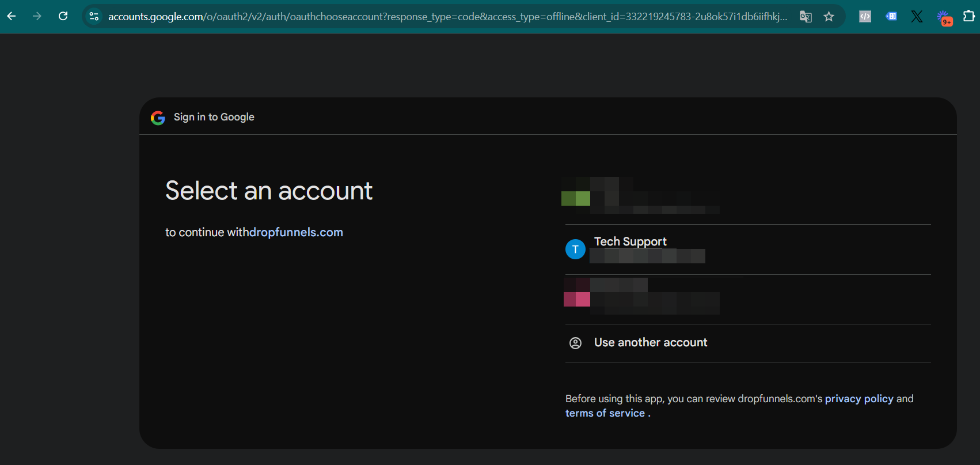Open the translate page icon
Viewport: 980px width, 465px height.
[806, 17]
